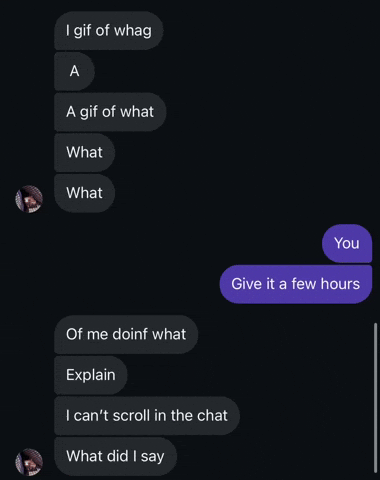Click the "What did I say" message bubble
This screenshot has width=380, height=480.
[x=115, y=456]
